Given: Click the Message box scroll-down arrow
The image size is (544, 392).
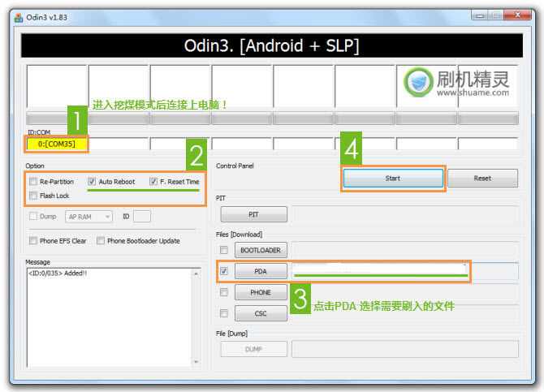Looking at the screenshot, I should click(196, 362).
